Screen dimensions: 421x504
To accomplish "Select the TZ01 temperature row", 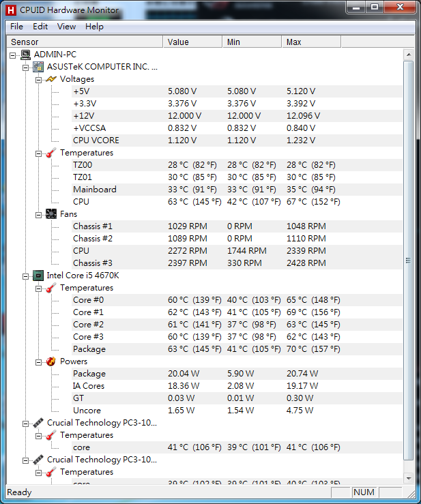I will point(237,177).
